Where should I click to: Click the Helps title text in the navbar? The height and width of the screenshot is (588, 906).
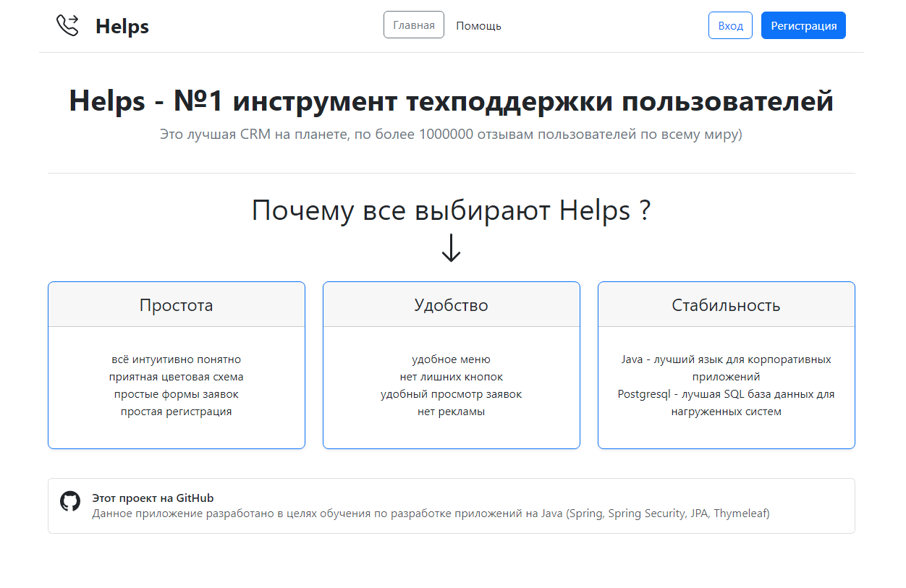coord(122,25)
